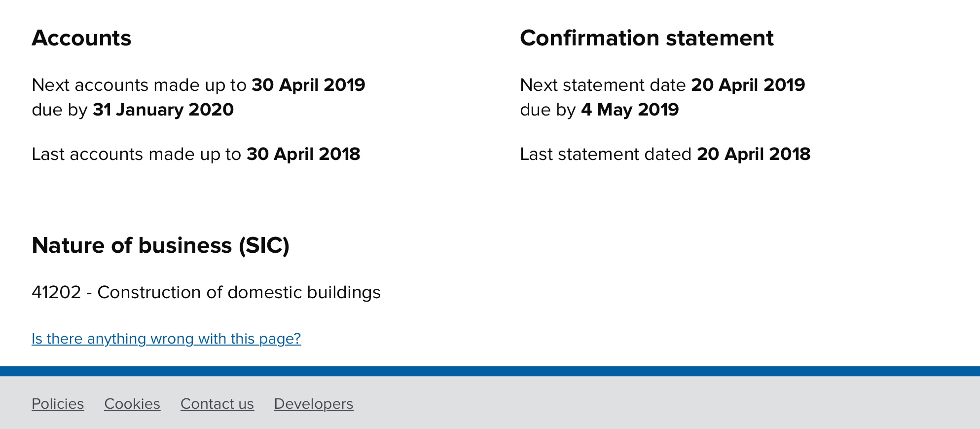Click the Nature of business (SIC) heading
980x429 pixels.
[160, 245]
